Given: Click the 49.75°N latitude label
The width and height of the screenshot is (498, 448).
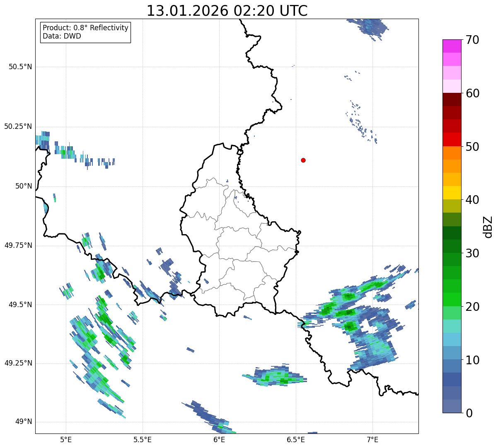Looking at the screenshot, I should (18, 245).
